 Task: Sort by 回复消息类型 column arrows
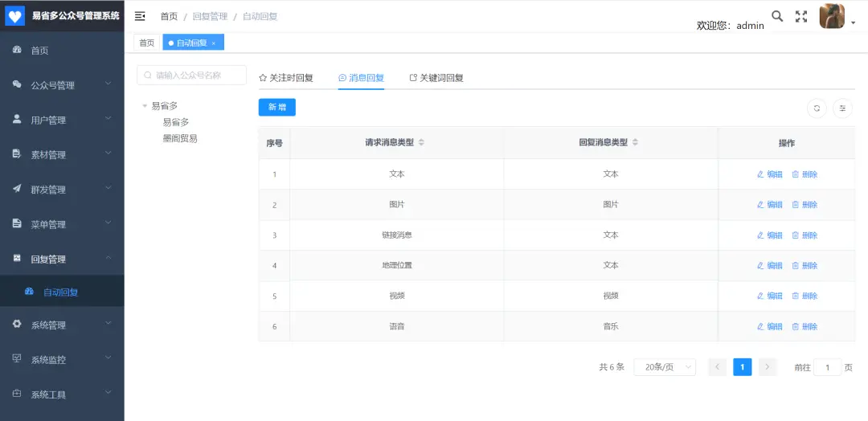[635, 142]
